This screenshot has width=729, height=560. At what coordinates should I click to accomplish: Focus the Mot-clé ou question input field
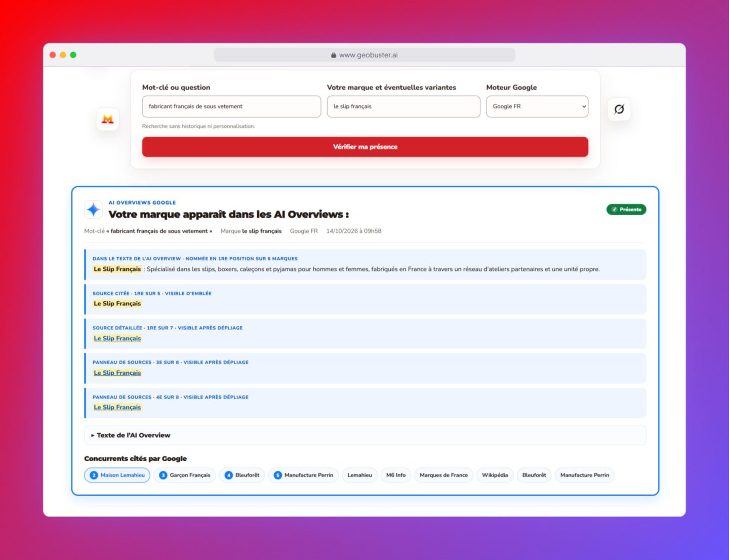(x=231, y=106)
